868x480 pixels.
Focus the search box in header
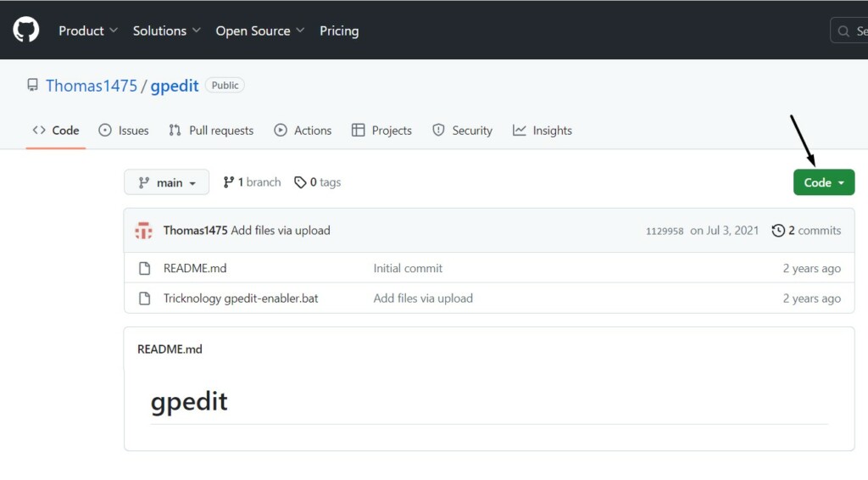click(x=849, y=31)
